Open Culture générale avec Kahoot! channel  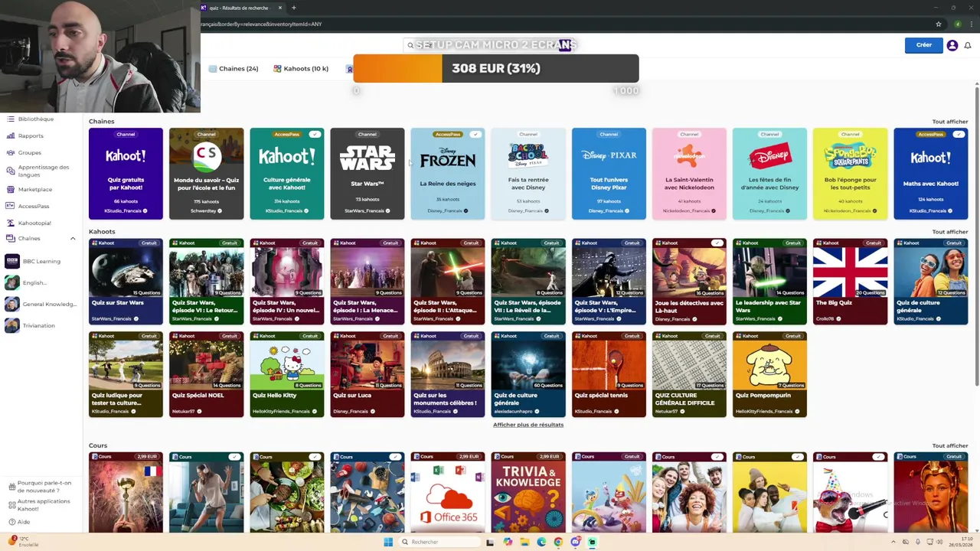click(x=287, y=174)
